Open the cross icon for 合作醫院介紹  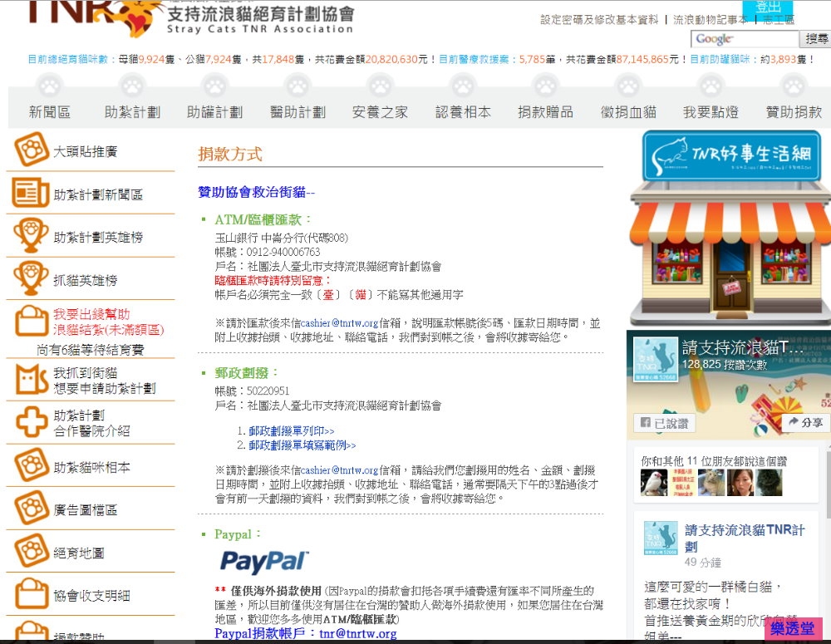coord(31,422)
